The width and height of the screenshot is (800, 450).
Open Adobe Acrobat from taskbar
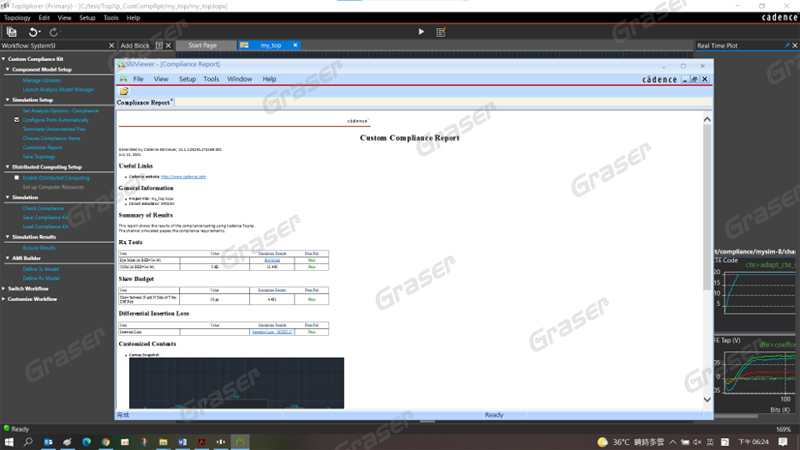(202, 442)
